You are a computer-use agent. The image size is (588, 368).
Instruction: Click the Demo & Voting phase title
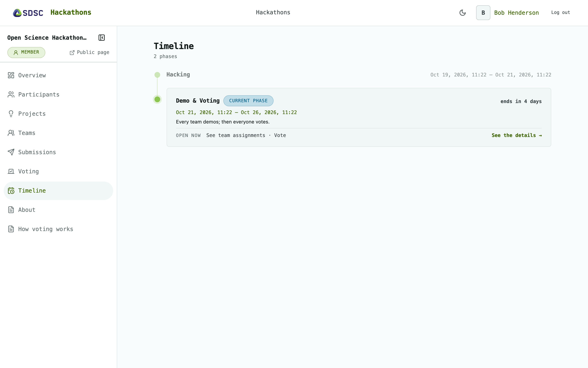pyautogui.click(x=198, y=101)
